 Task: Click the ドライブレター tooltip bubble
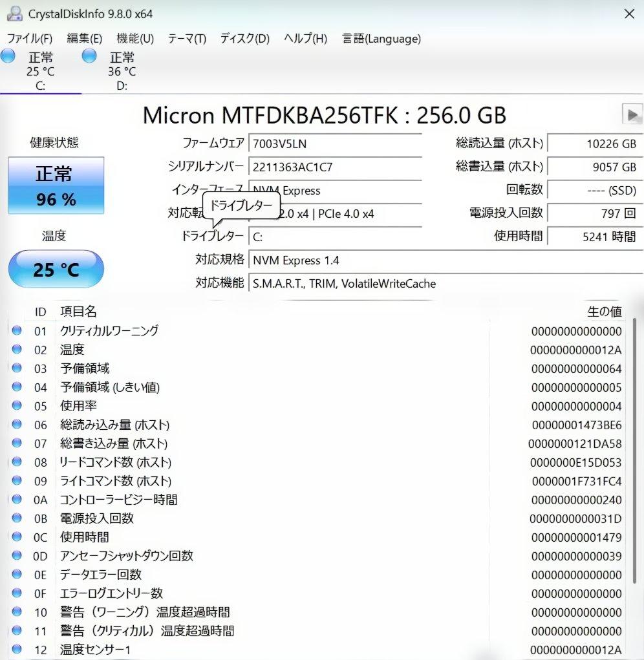tap(241, 206)
